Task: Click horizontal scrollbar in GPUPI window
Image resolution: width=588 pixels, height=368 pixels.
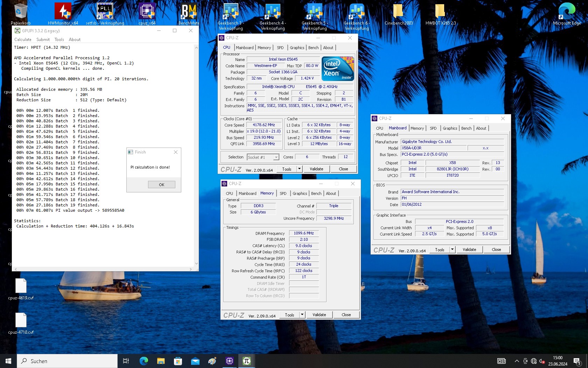Action: coord(103,269)
